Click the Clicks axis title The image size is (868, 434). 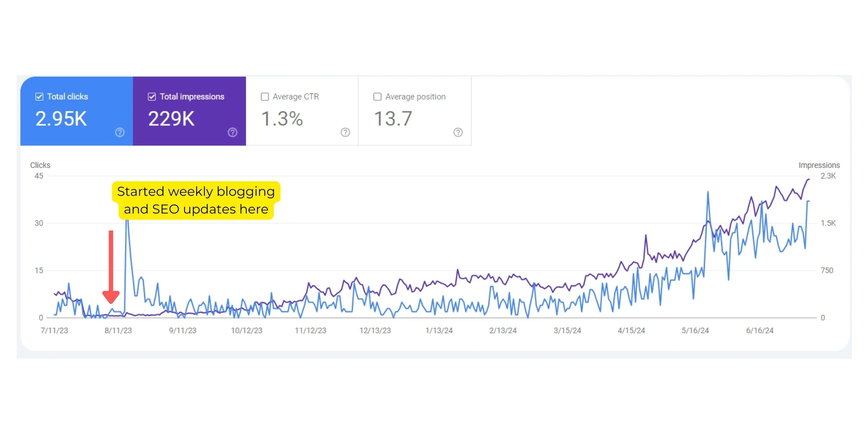pos(40,165)
